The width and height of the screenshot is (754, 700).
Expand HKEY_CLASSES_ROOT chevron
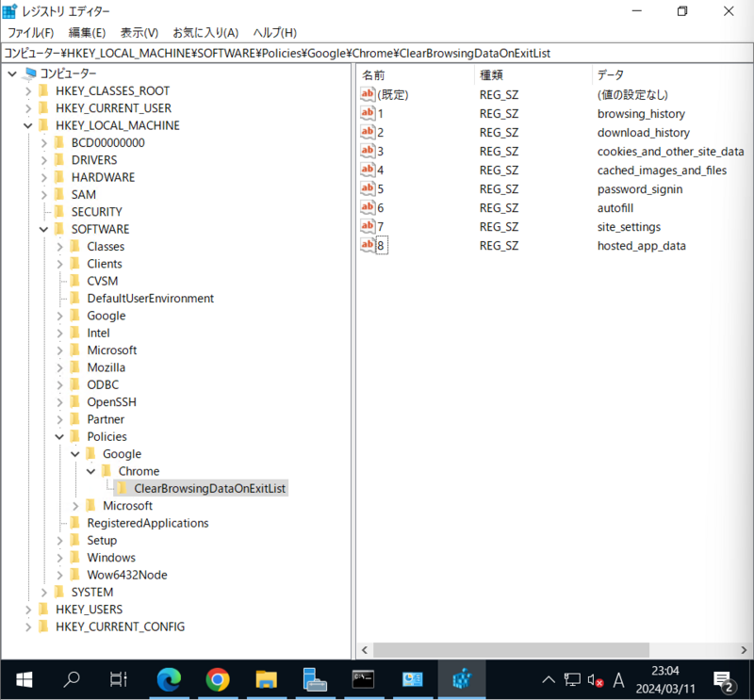tap(28, 90)
